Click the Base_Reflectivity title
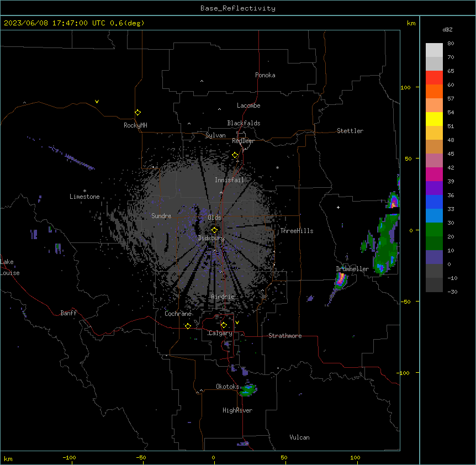The image size is (476, 465). (238, 8)
